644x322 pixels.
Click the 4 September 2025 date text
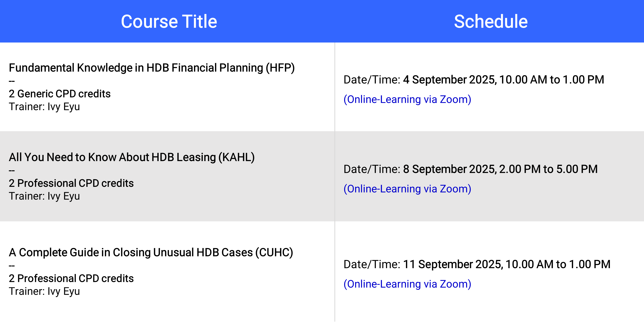coord(450,80)
